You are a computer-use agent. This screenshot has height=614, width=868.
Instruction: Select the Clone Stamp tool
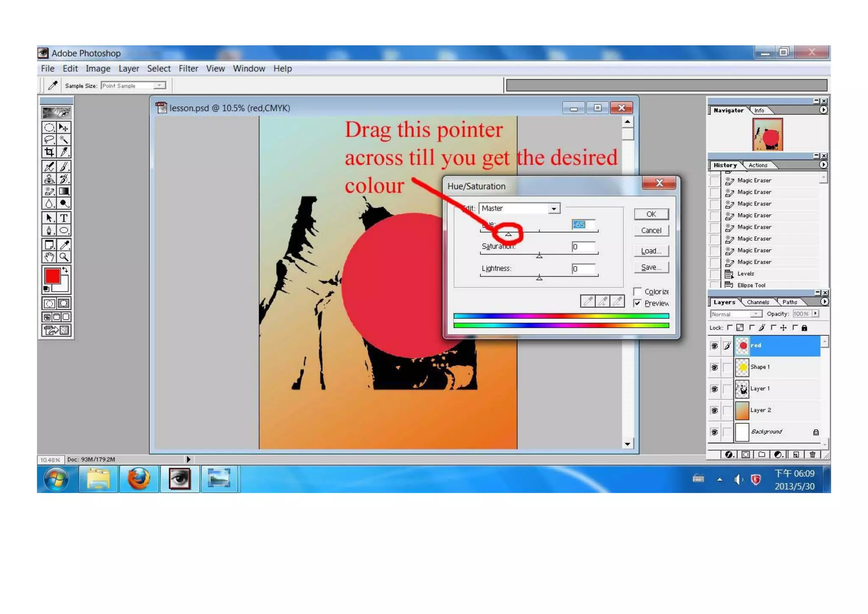(49, 179)
